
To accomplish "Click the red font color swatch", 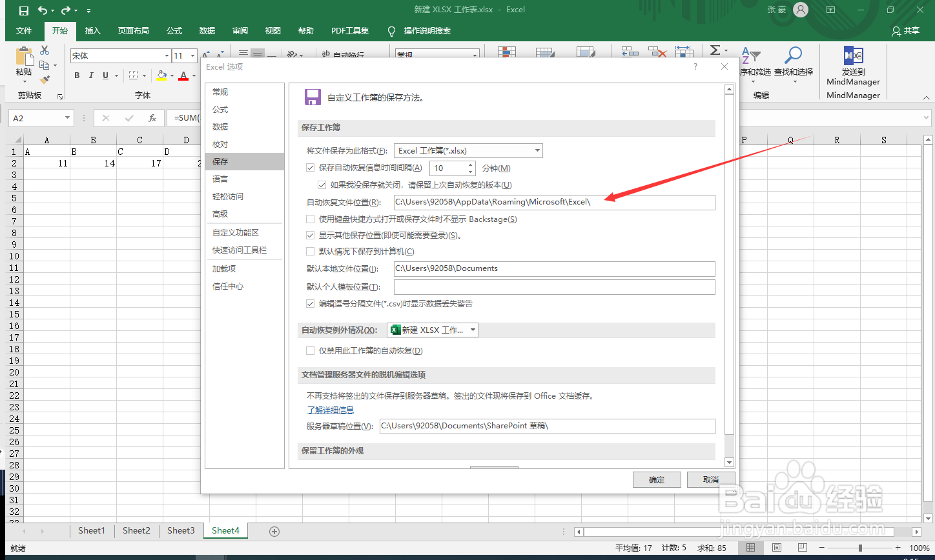I will point(183,76).
